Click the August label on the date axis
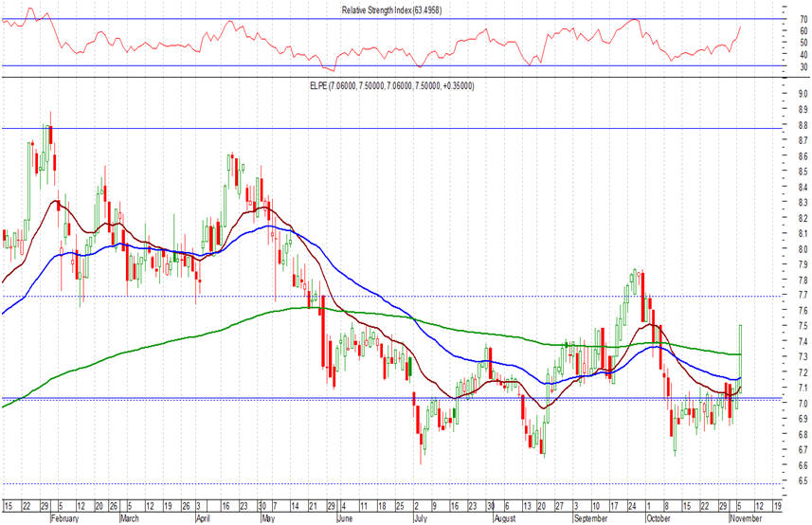This screenshot has height=525, width=812. coord(506,518)
